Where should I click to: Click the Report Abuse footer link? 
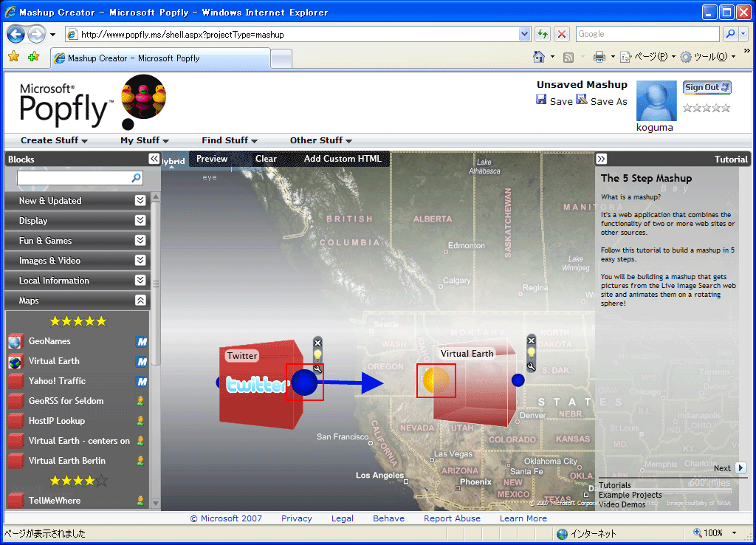pyautogui.click(x=453, y=518)
